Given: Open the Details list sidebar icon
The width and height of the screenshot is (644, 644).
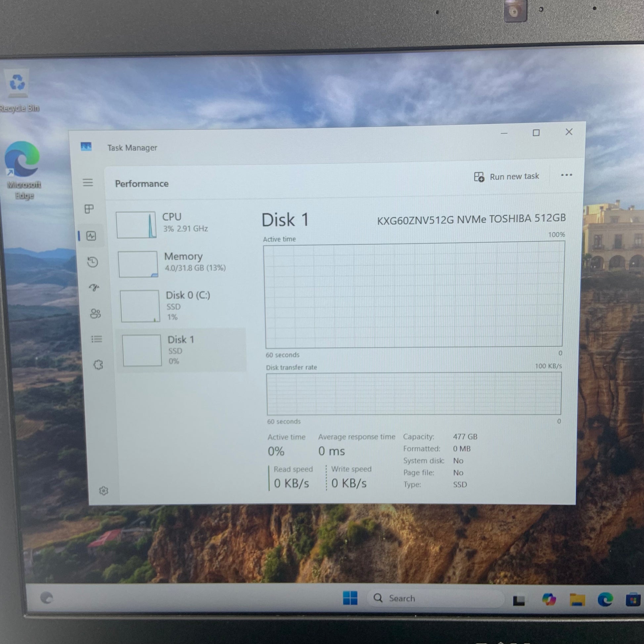Looking at the screenshot, I should tap(97, 339).
